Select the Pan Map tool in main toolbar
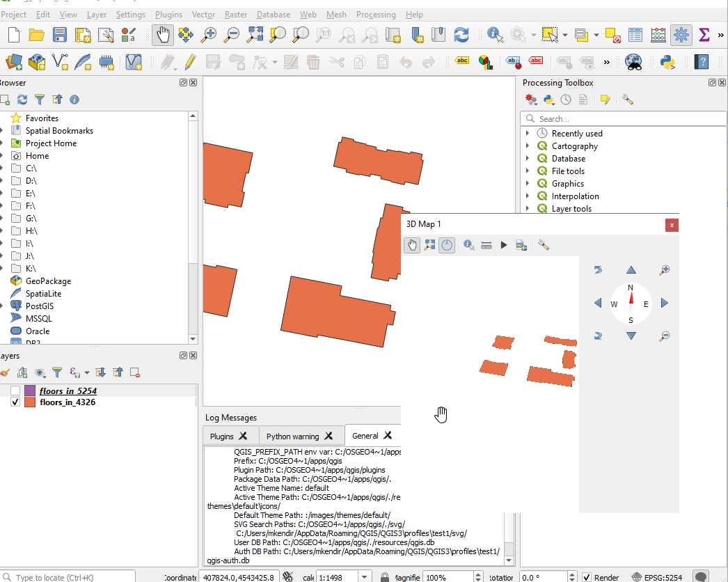This screenshot has width=728, height=582. pos(163,33)
